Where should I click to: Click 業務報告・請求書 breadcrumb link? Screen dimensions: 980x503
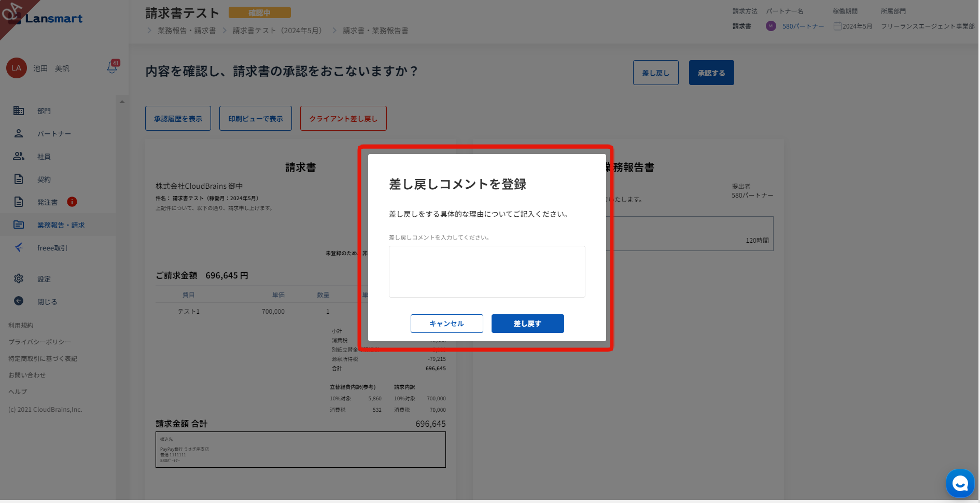coord(187,31)
